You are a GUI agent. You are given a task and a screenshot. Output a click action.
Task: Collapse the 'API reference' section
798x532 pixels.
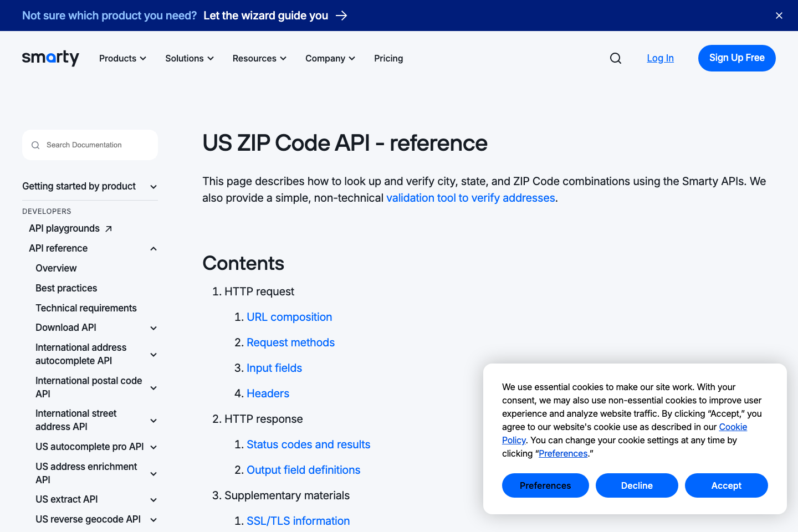(x=153, y=248)
